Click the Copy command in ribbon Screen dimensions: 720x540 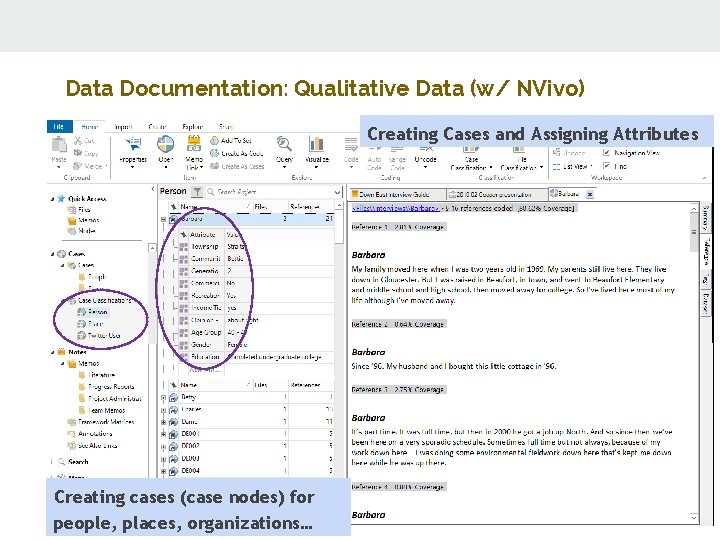tap(85, 153)
